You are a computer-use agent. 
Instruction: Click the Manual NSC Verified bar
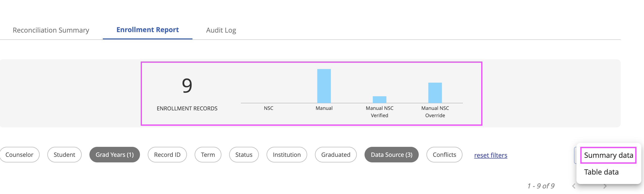380,100
